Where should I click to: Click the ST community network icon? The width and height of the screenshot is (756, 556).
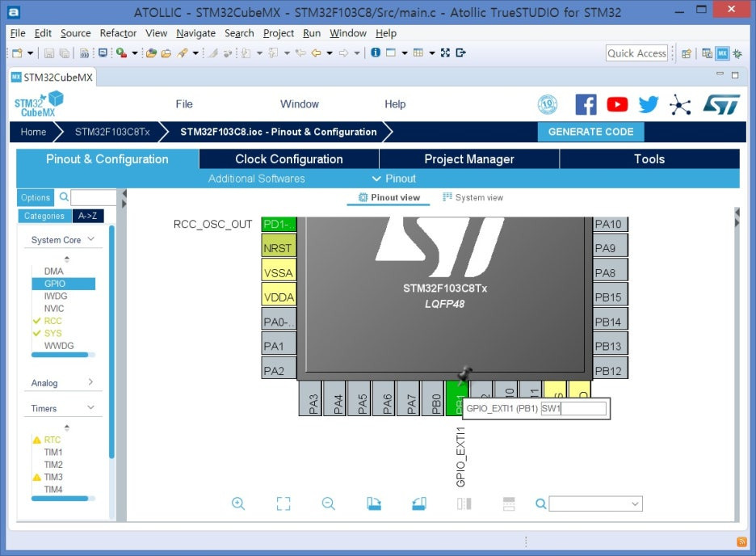pyautogui.click(x=680, y=104)
